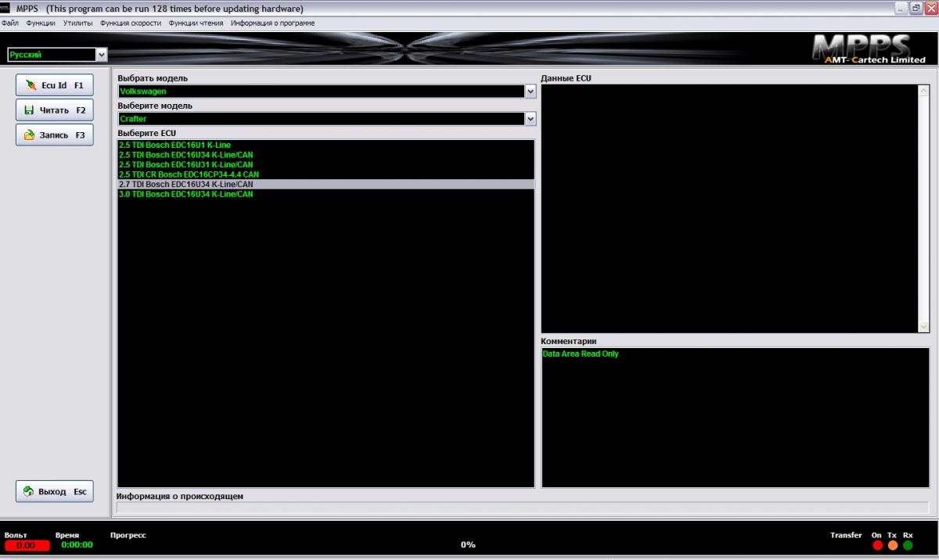
Task: Click the Читать F2 read button
Action: click(55, 110)
